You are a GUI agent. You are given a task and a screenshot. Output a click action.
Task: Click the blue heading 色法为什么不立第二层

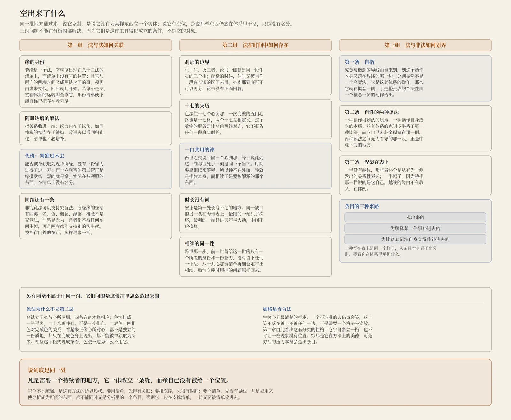point(50,309)
